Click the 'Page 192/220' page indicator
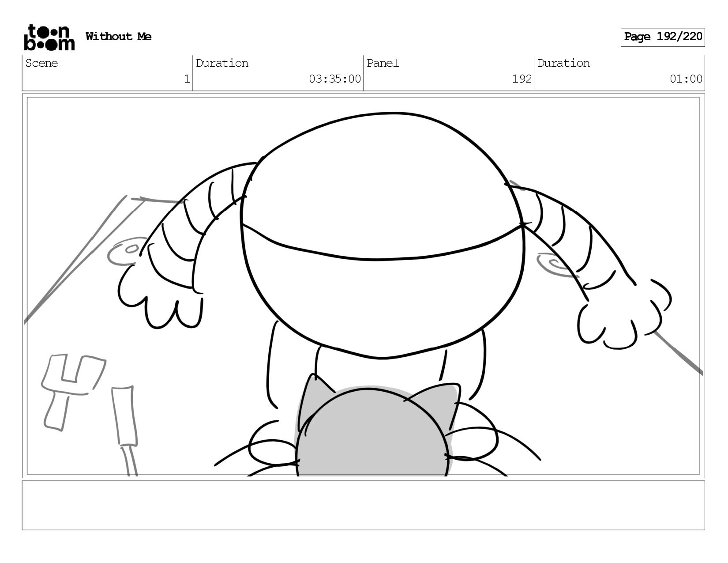Image resolution: width=728 pixels, height=563 pixels. point(663,37)
